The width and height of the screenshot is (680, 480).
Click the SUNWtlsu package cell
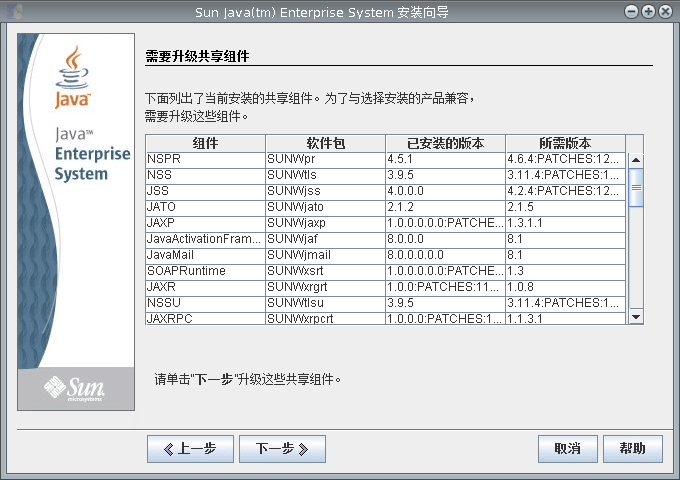326,304
